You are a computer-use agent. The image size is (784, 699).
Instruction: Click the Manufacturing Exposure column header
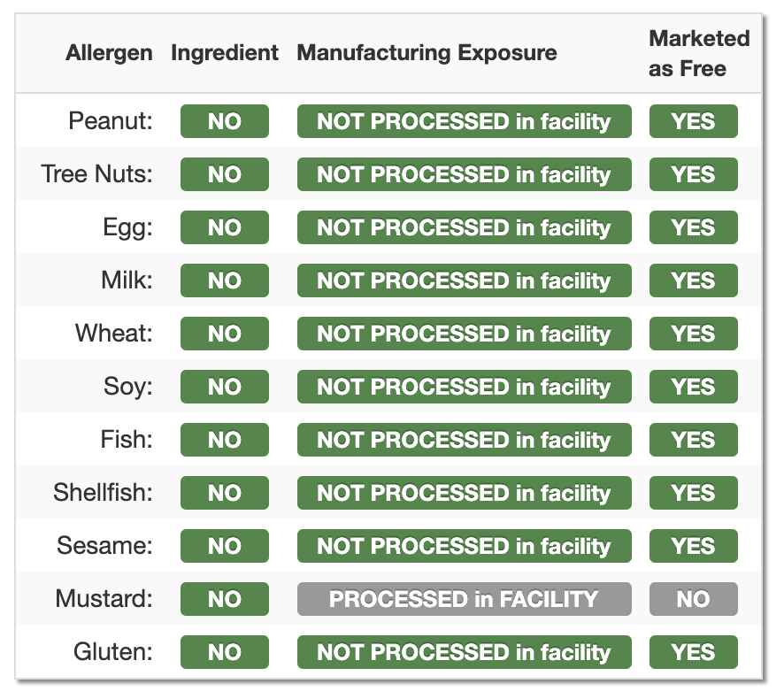427,53
